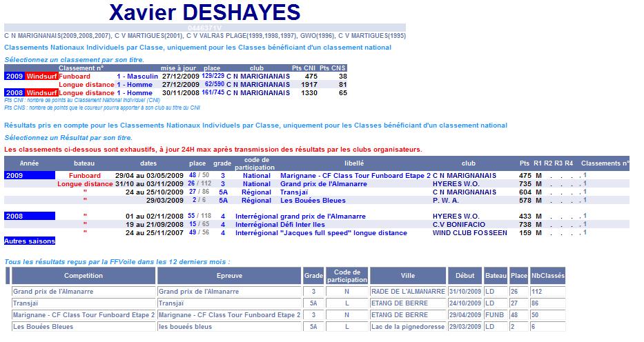
Task: Open 'Marignane - CF Class Tour Funboard Etape 2' result
Action: coord(355,176)
